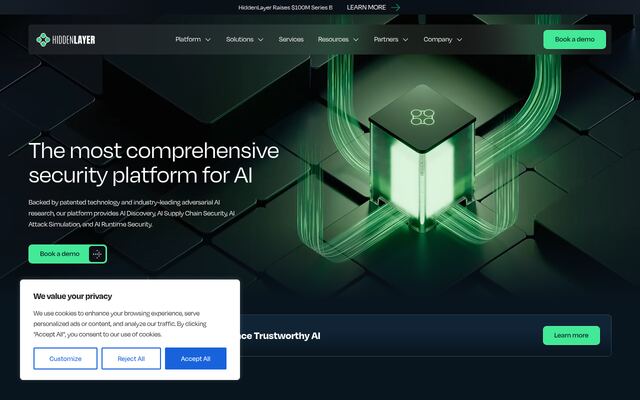Click Book a demo in the navigation bar
The width and height of the screenshot is (640, 400).
coord(574,40)
